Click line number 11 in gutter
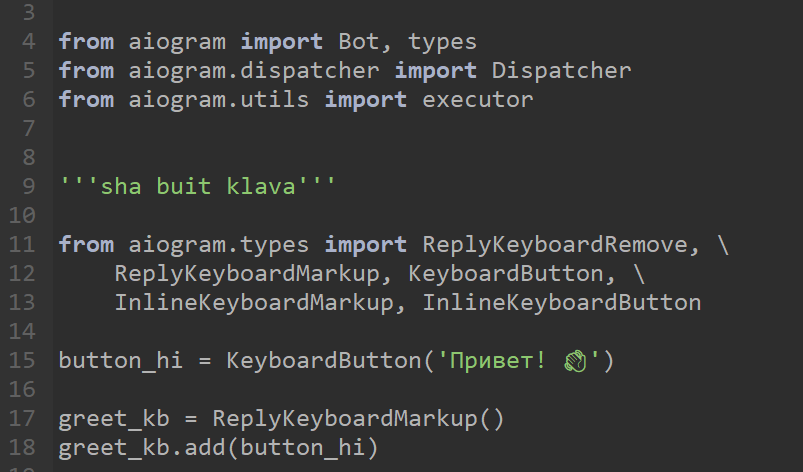 (22, 245)
